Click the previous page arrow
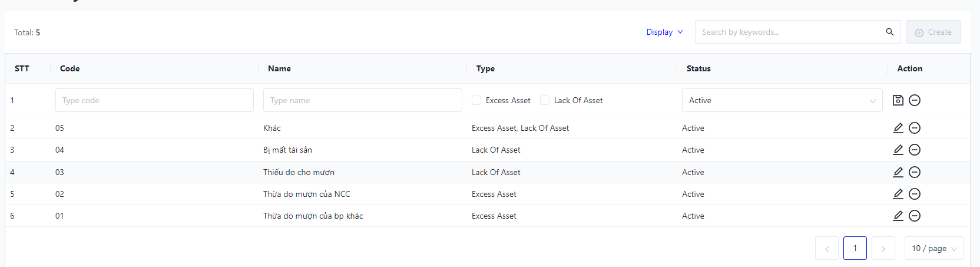This screenshot has height=267, width=980. 826,249
